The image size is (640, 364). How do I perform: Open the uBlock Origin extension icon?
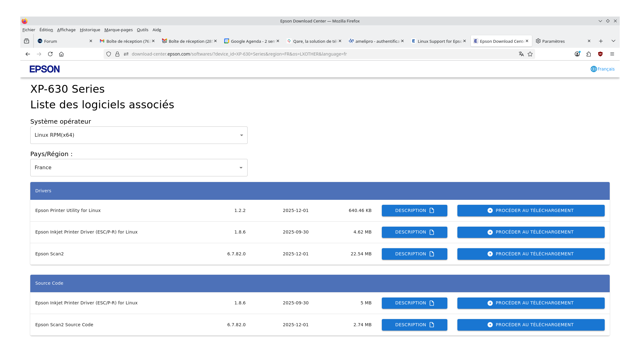click(x=600, y=54)
